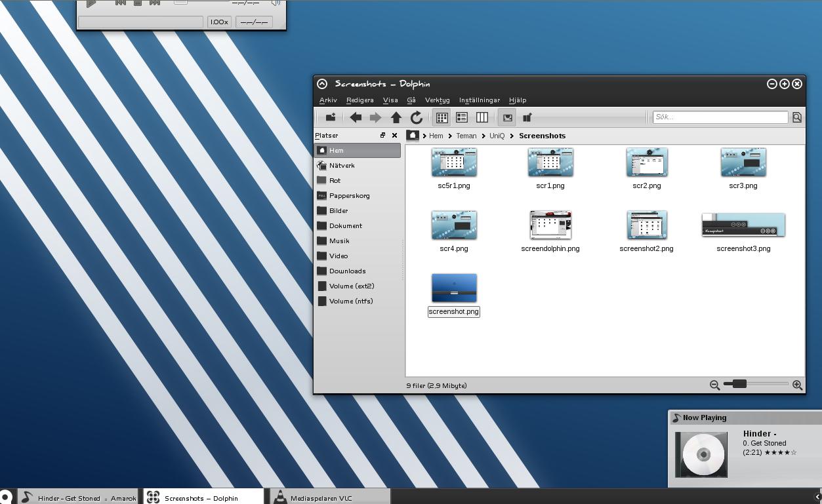Viewport: 822px width, 504px height.
Task: Select Volume (ntfs) in places
Action: click(358, 301)
